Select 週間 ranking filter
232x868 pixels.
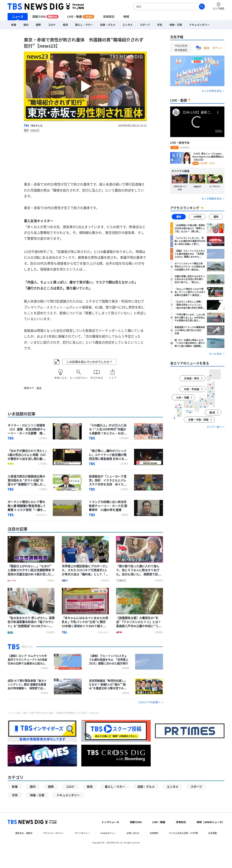coord(216,217)
